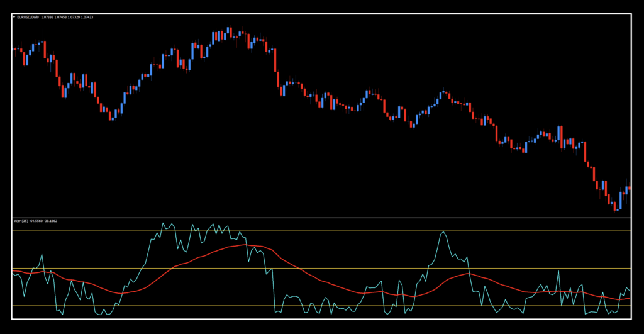Click the close price value 1.07433
The height and width of the screenshot is (334, 644).
tap(86, 18)
